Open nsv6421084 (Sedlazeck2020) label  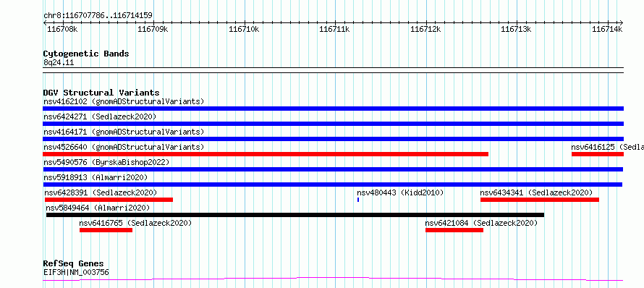[x=481, y=223]
